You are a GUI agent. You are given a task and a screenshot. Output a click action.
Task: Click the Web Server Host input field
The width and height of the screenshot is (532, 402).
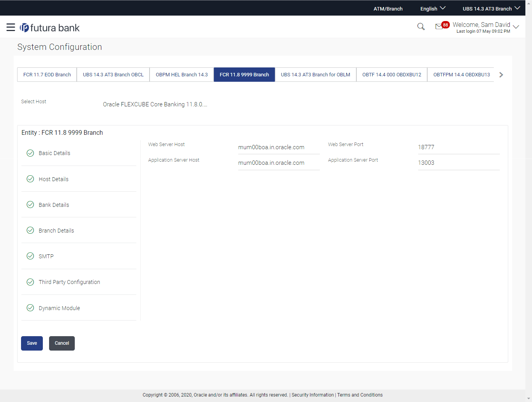pyautogui.click(x=279, y=147)
